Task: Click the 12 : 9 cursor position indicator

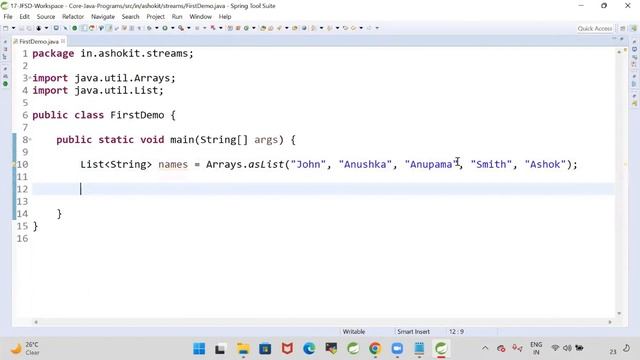Action: click(456, 332)
